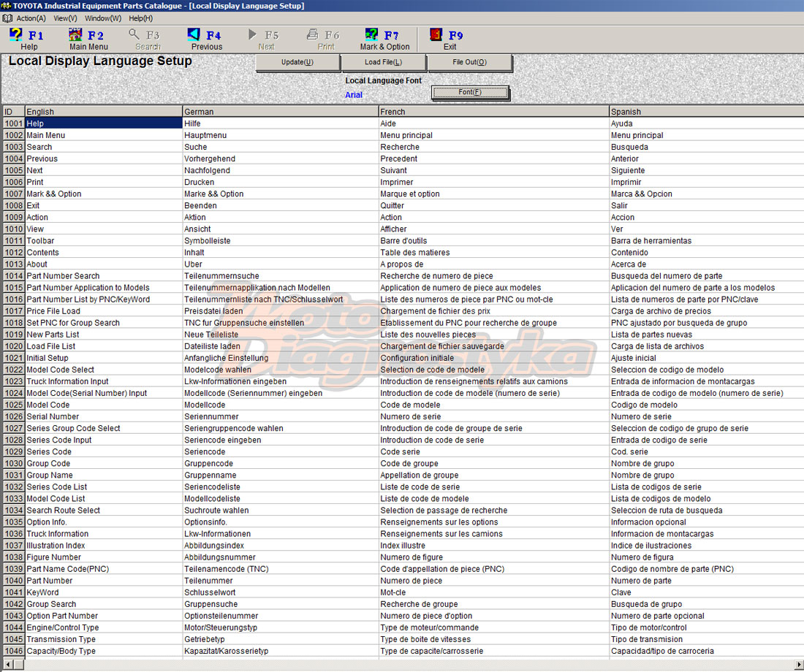Select the German column header

281,111
